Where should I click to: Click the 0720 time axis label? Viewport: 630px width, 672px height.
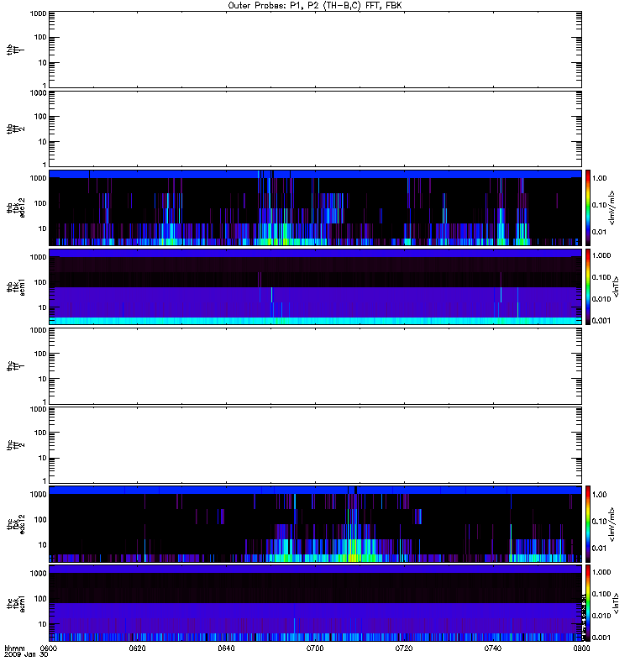point(404,648)
